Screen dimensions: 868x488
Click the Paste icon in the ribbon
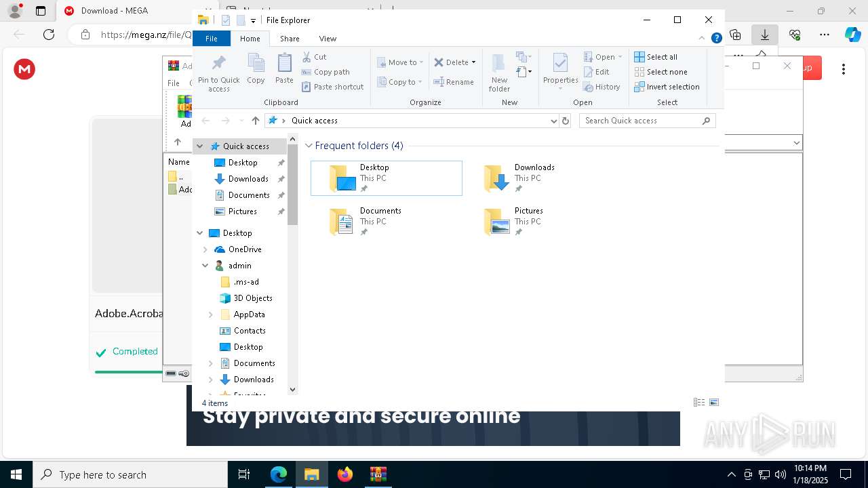point(284,68)
